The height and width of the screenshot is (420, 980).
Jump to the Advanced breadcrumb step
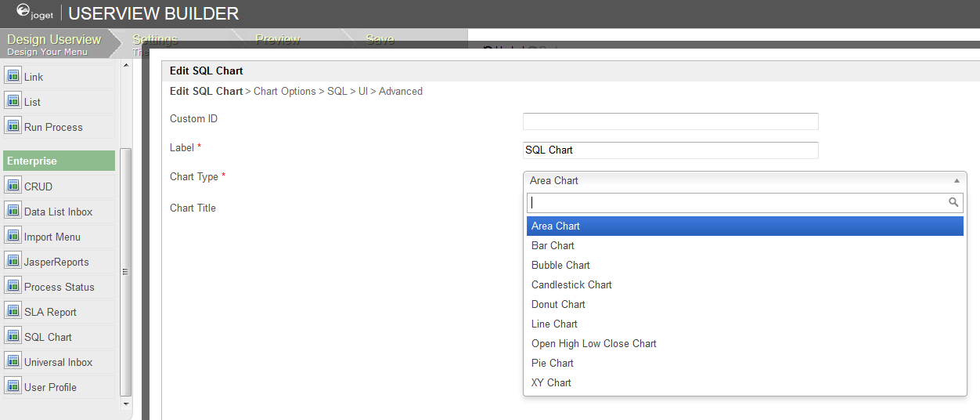[x=401, y=92]
